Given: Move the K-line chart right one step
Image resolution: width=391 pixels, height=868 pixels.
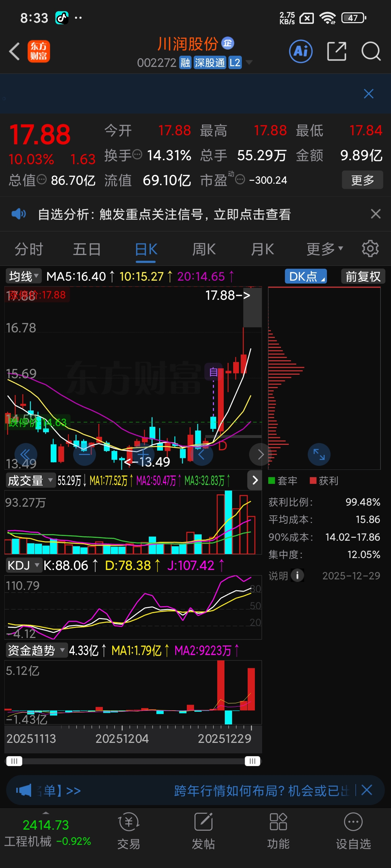Looking at the screenshot, I should [260, 454].
